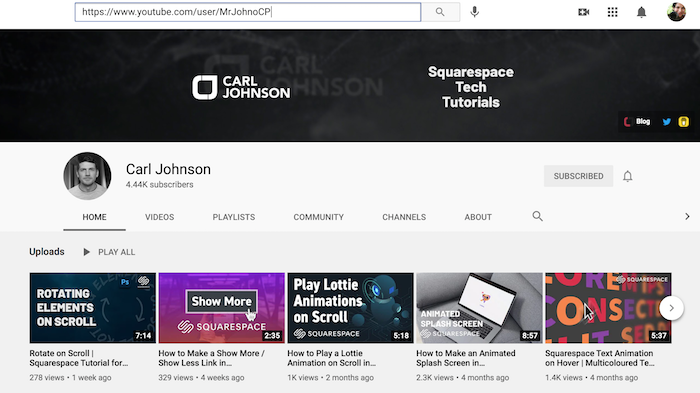Click '329 views • 4 weeks ago' text
This screenshot has width=700, height=393.
pos(201,377)
